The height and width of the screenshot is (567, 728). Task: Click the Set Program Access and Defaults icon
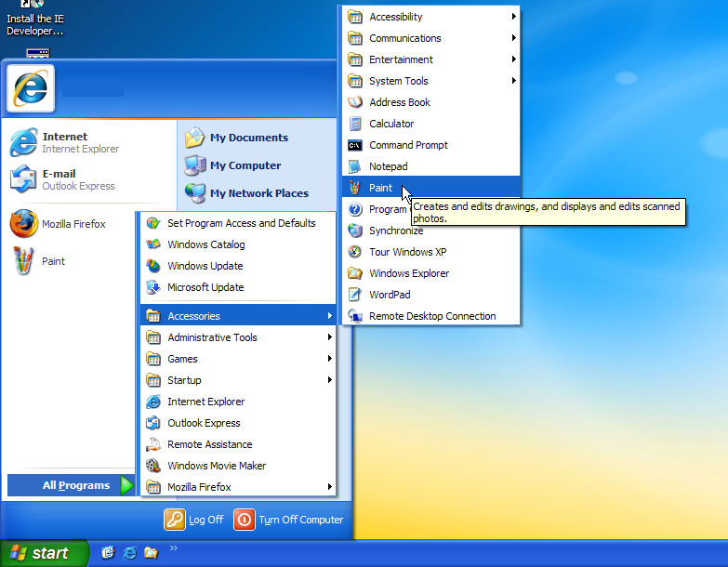153,223
